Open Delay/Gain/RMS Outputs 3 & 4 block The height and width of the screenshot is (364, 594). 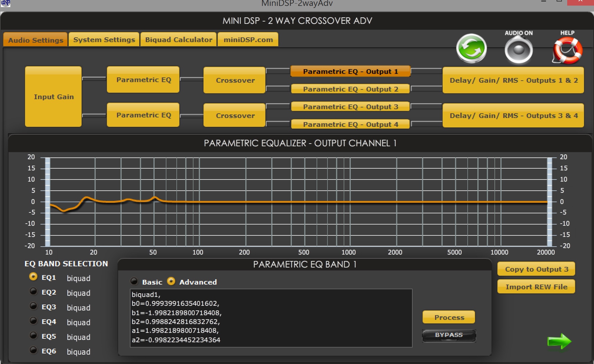[x=513, y=115]
